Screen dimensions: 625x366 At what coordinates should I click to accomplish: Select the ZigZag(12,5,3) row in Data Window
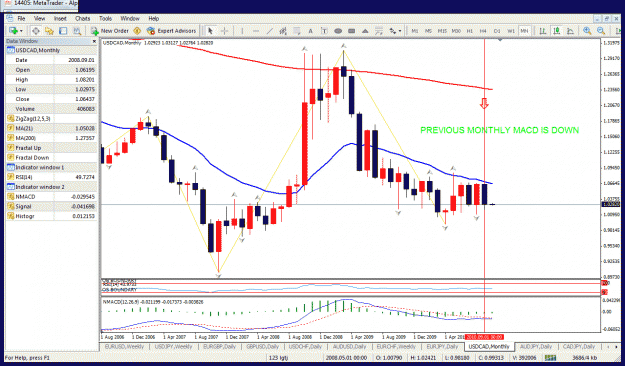click(x=51, y=118)
